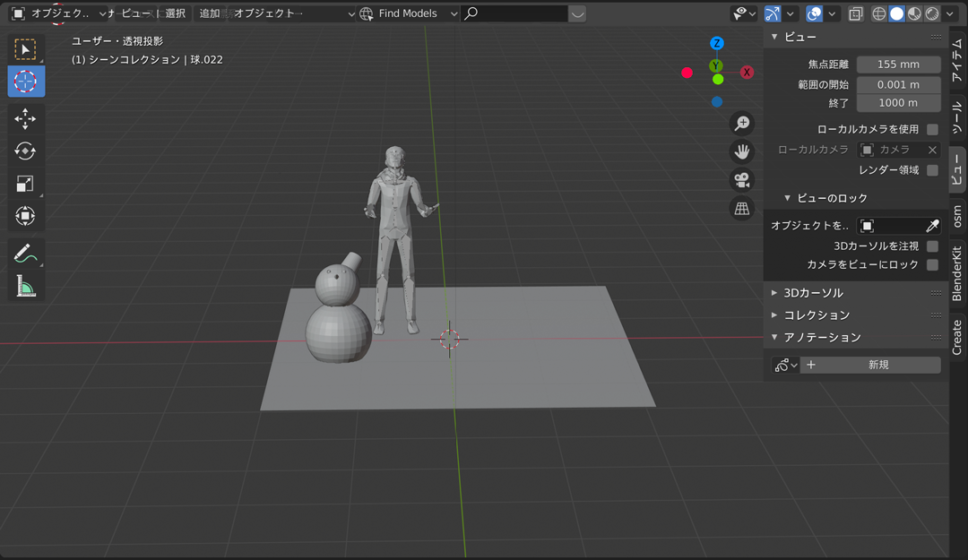Viewport: 968px width, 560px height.
Task: Clear the local camera with the X button
Action: pyautogui.click(x=932, y=150)
